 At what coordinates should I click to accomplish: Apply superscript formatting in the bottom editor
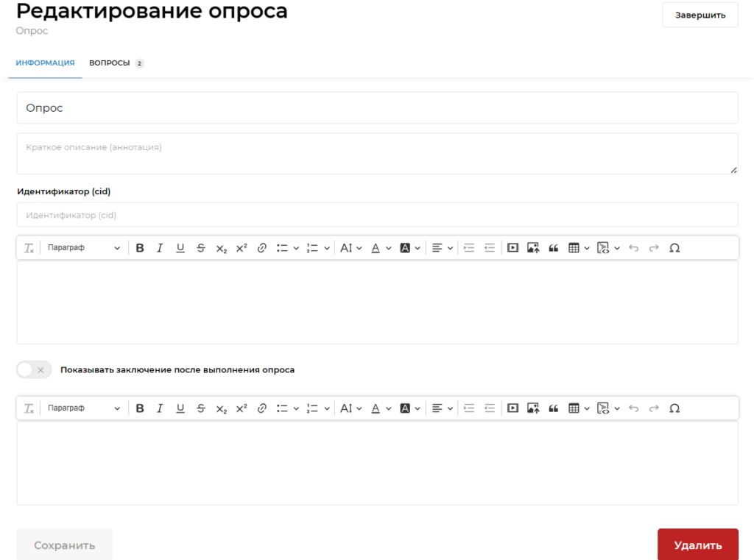point(241,408)
